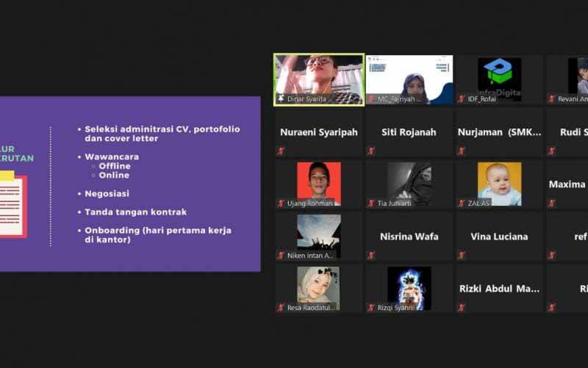Click the 'Wawancara' bullet on the slide
The width and height of the screenshot is (588, 368).
[x=112, y=157]
